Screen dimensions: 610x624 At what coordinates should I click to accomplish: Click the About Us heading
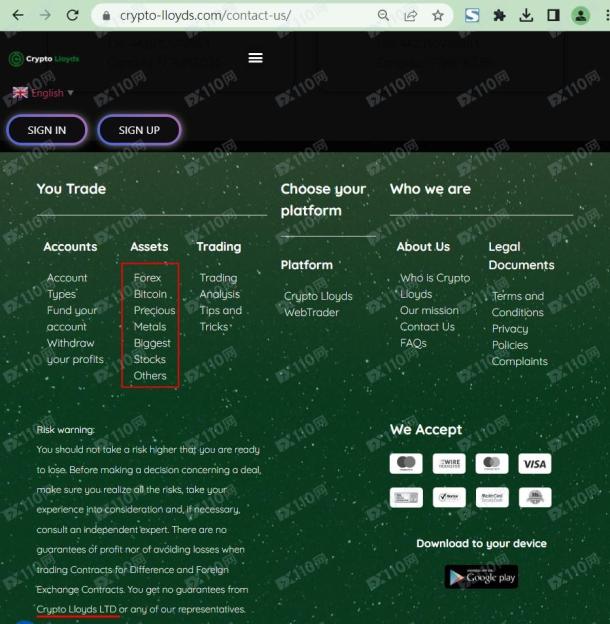click(423, 247)
